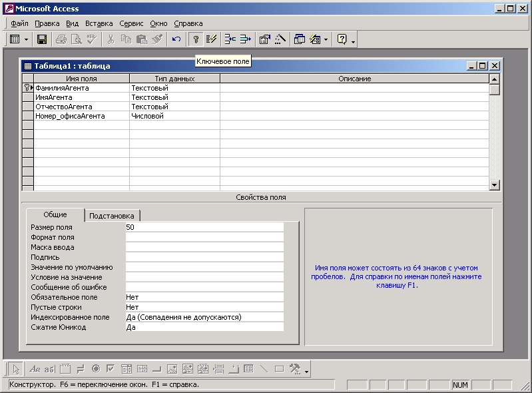Viewport: 532px width, 393px height.
Task: Click the Copy icon on toolbar
Action: tap(127, 39)
